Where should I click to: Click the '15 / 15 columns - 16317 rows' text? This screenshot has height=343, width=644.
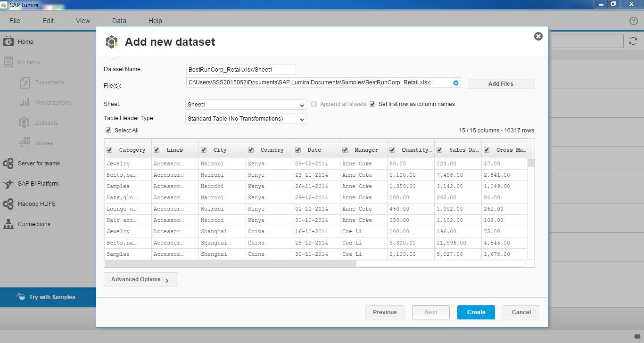pos(496,131)
